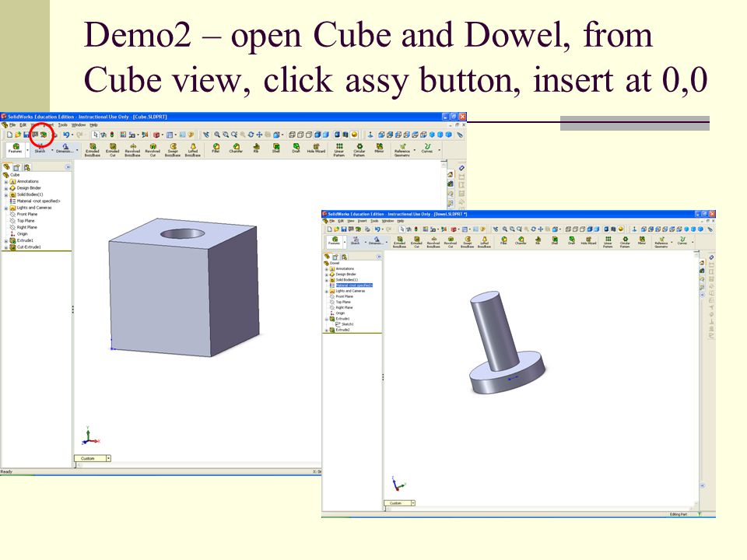Collapse Extrude1 node in Dowel tree
Image resolution: width=747 pixels, height=560 pixels.
(x=326, y=319)
